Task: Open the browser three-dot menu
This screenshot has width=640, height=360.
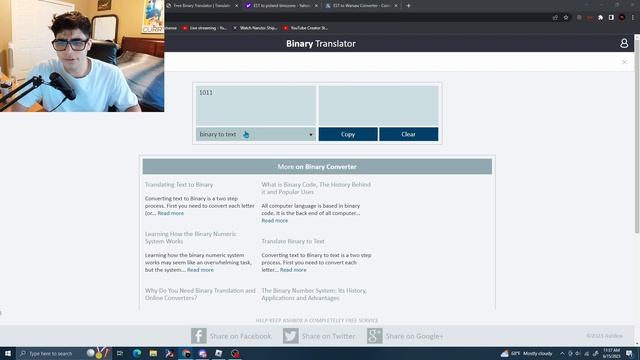Action: [x=633, y=18]
